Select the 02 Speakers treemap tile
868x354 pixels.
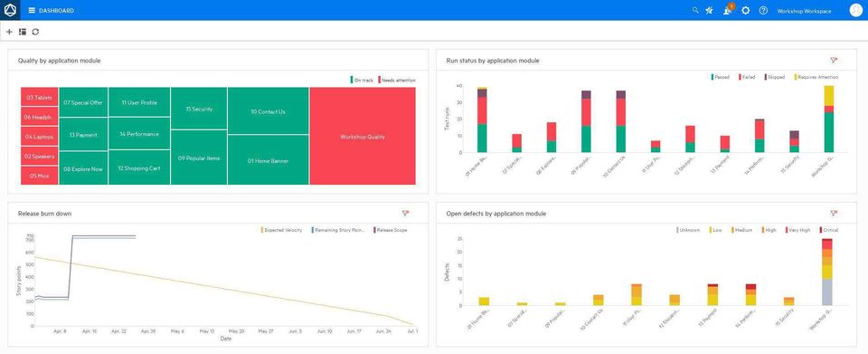[x=39, y=157]
